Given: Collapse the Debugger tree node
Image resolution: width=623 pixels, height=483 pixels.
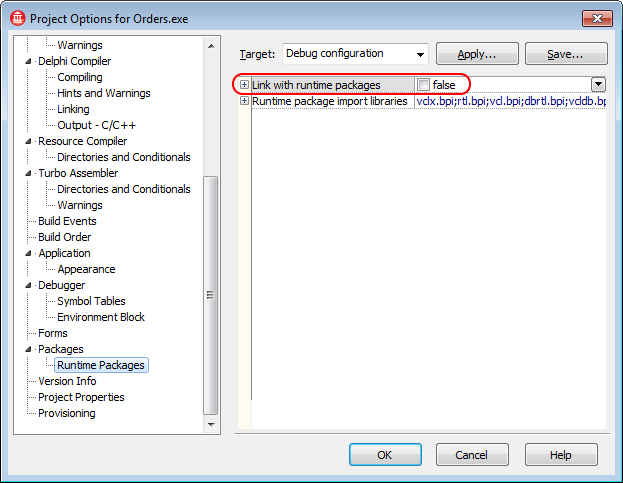Looking at the screenshot, I should (29, 285).
